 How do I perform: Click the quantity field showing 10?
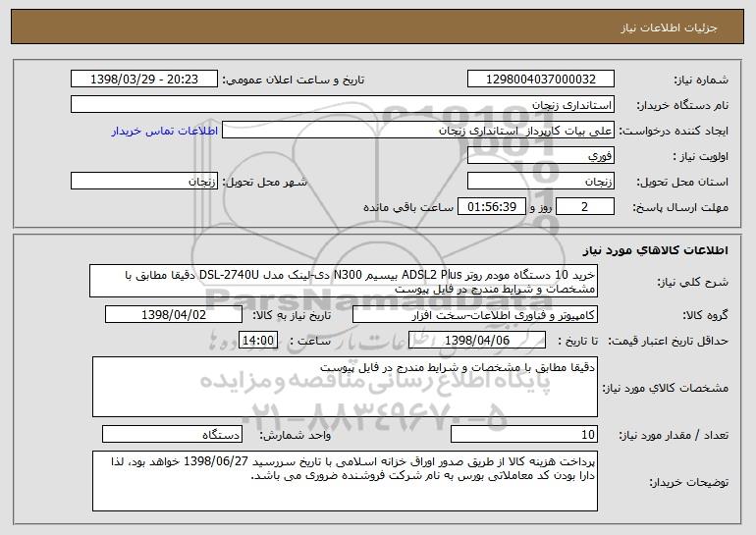524,434
